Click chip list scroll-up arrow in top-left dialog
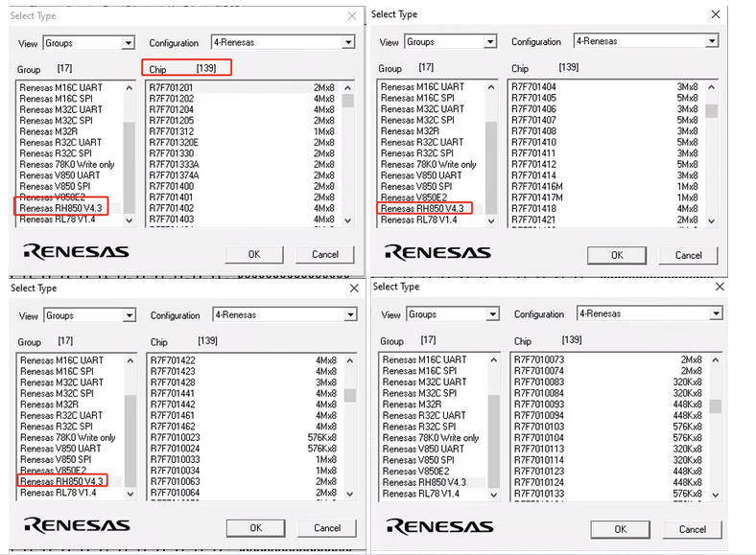This screenshot has height=555, width=756. coord(350,88)
